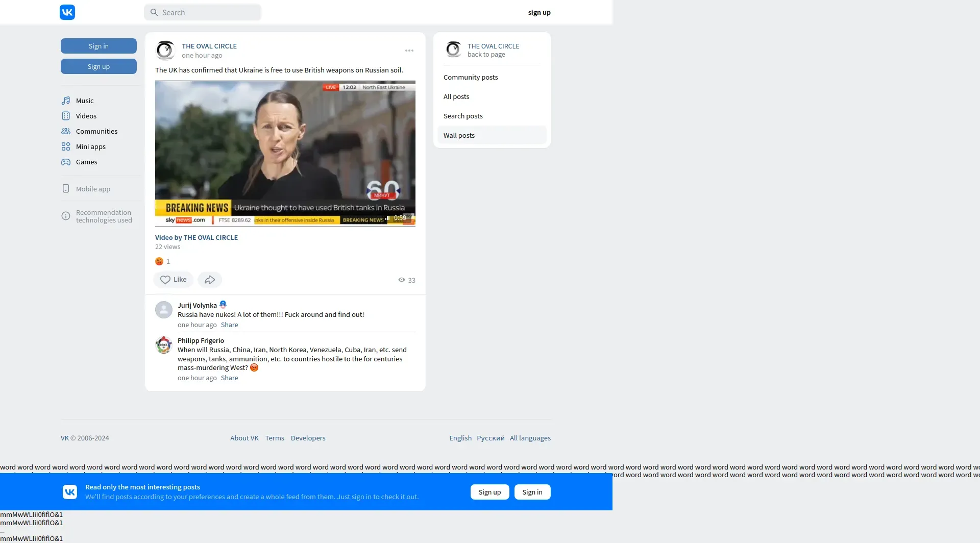Viewport: 980px width, 543px height.
Task: Select Search posts in right panel
Action: coord(492,116)
